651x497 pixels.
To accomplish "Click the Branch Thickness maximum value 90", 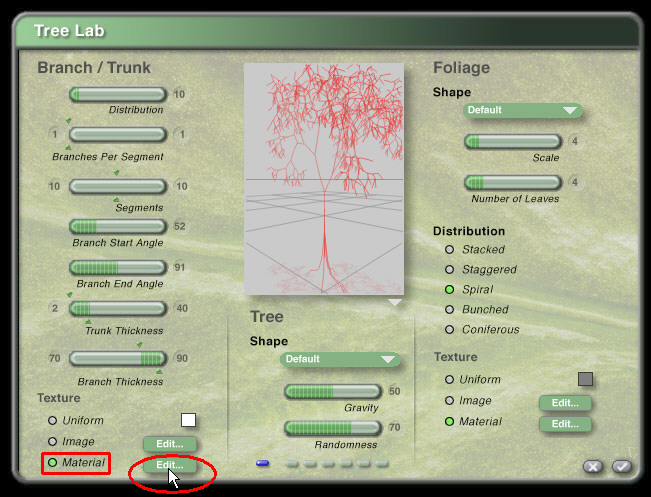I will click(x=182, y=358).
